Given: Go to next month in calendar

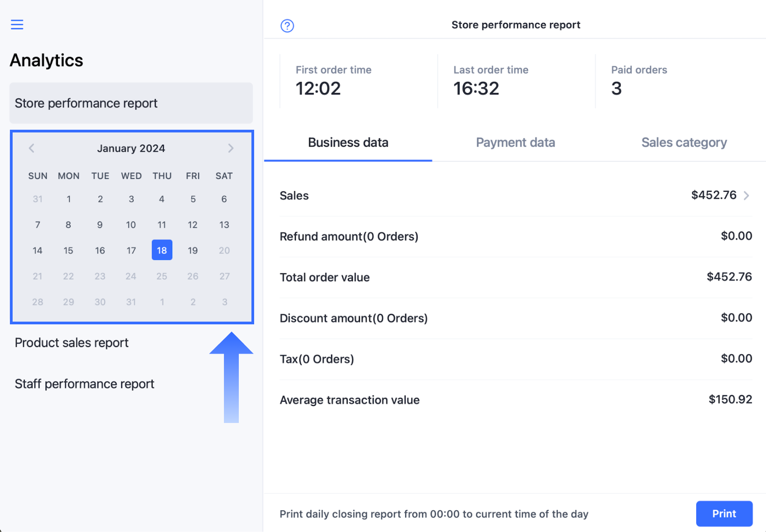Looking at the screenshot, I should pos(231,148).
